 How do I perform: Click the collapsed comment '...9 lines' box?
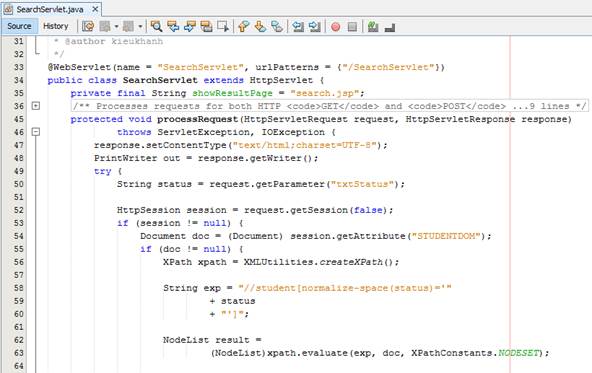[329, 106]
